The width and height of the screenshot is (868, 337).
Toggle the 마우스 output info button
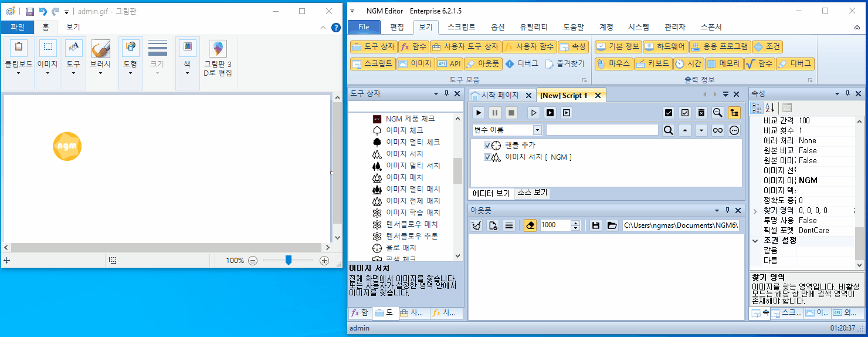pos(613,63)
